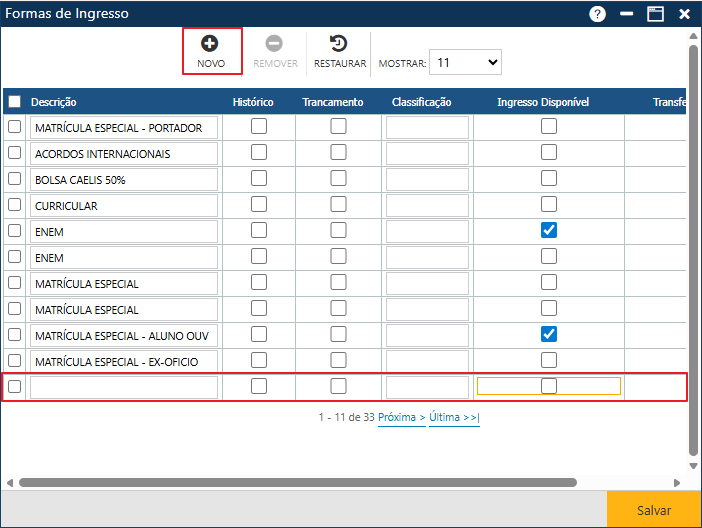702x528 pixels.
Task: Sort by Classificação column header
Action: point(421,102)
